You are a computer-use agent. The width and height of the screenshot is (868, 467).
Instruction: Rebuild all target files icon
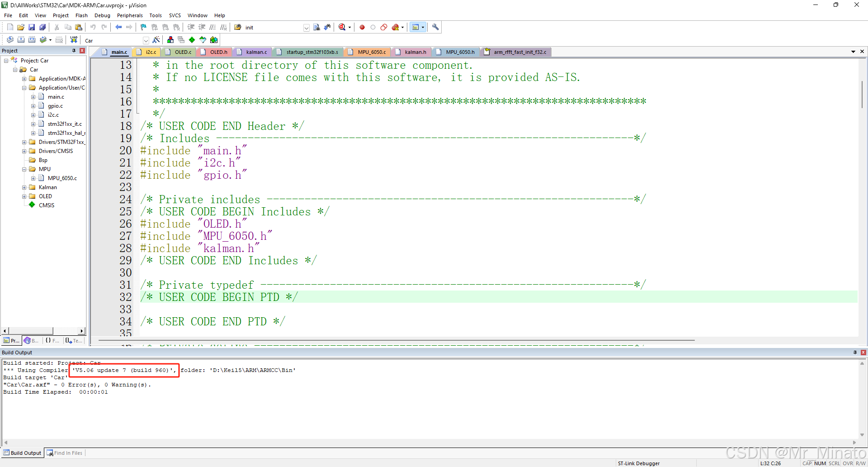(32, 40)
